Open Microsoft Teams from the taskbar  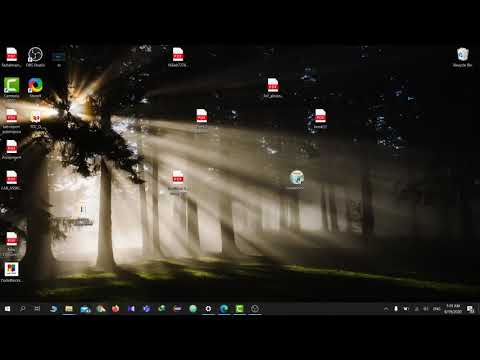[147, 309]
